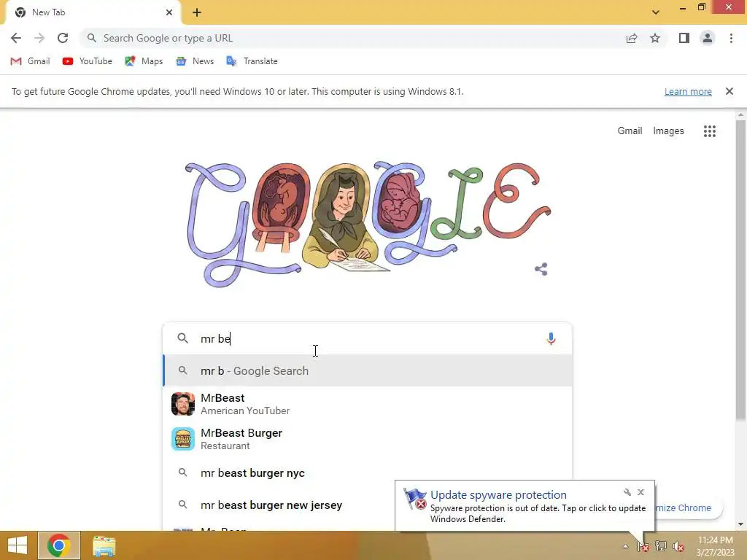Open Learn more link
This screenshot has width=747, height=560.
pos(688,91)
